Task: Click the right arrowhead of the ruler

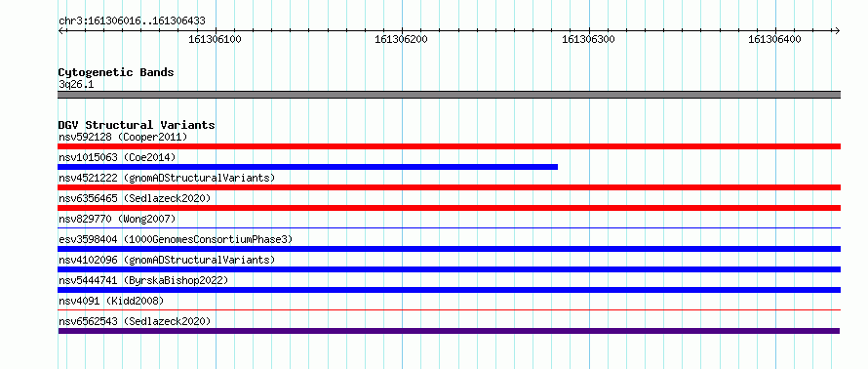Action: click(837, 30)
